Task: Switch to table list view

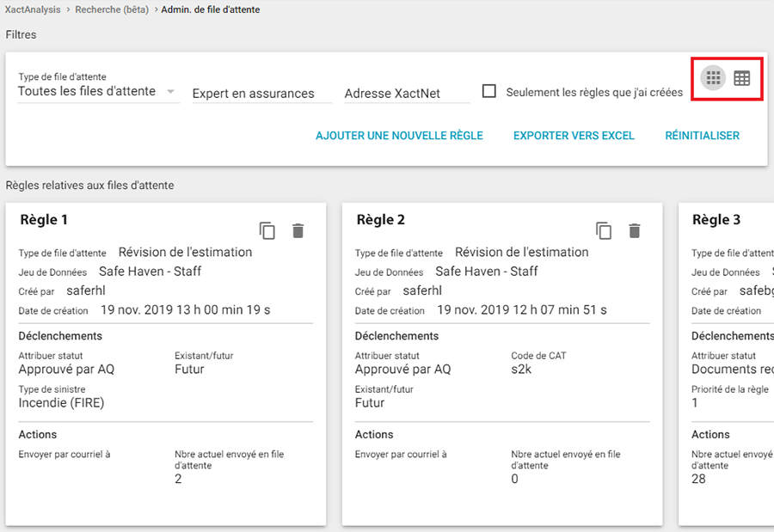Action: pos(741,78)
